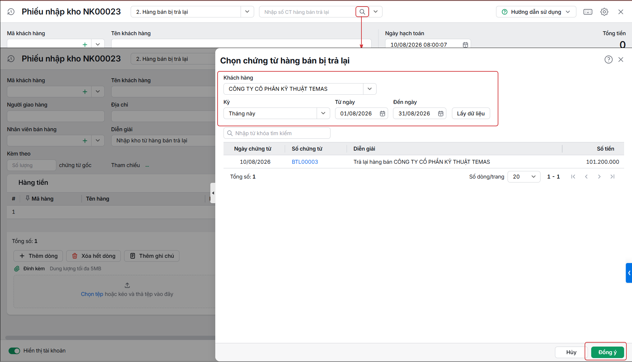Click the 'Lấy dữ liệu' button
Screen dimensions: 632x364
coord(471,113)
